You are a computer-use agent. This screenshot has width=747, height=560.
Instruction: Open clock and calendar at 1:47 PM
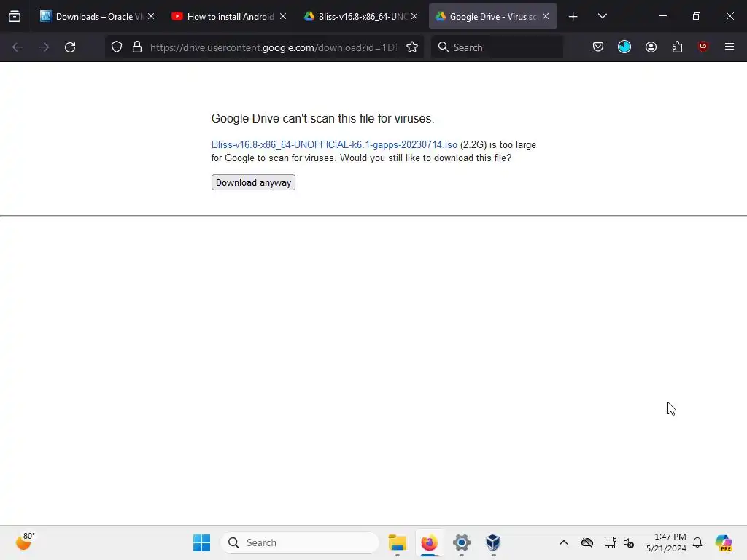666,542
